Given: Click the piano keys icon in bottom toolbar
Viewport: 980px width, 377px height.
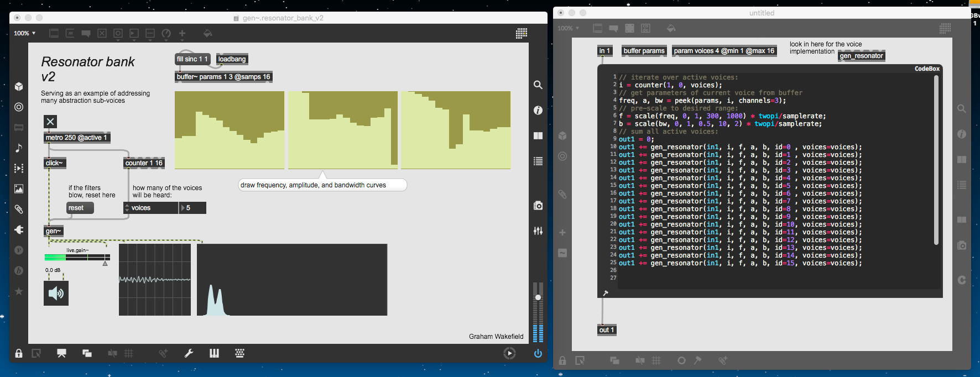Looking at the screenshot, I should (x=214, y=353).
